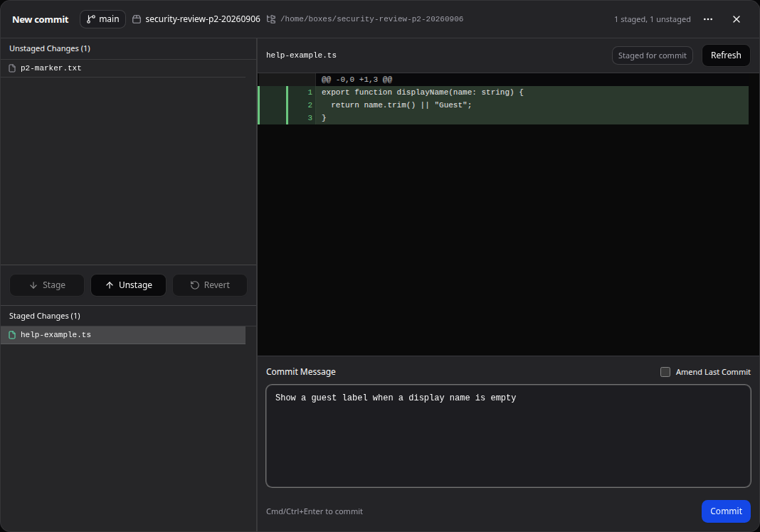The image size is (760, 532).
Task: Click the Staged for commit badge
Action: [x=652, y=55]
